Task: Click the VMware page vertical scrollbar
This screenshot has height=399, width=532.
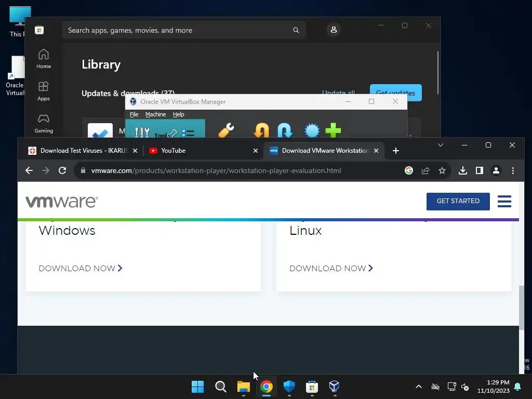Action: (x=522, y=307)
